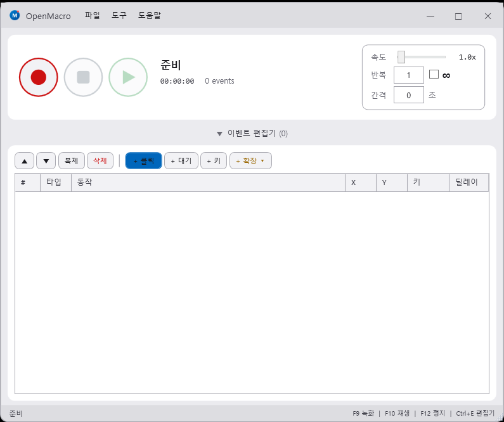Enable the infinite repeat checkbox

(x=434, y=75)
